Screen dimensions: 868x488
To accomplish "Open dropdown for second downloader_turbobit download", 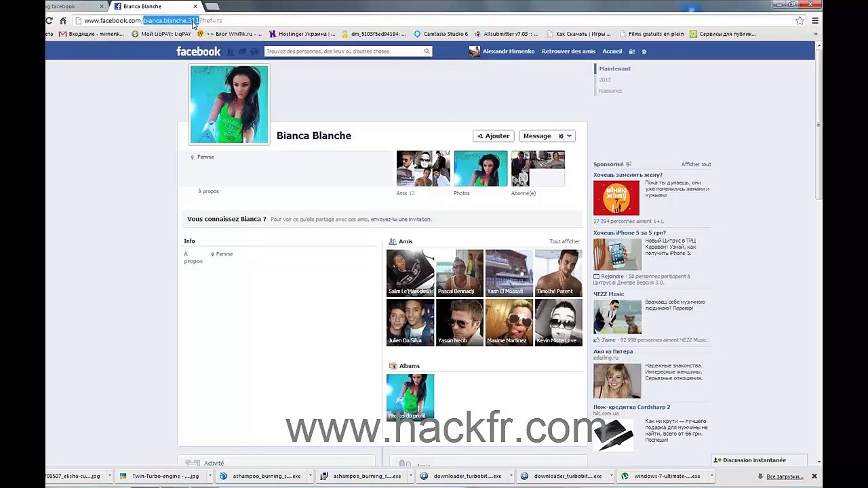I will [612, 476].
